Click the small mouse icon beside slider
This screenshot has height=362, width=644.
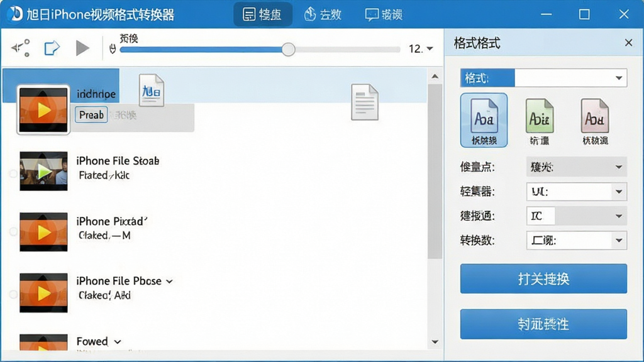(113, 49)
